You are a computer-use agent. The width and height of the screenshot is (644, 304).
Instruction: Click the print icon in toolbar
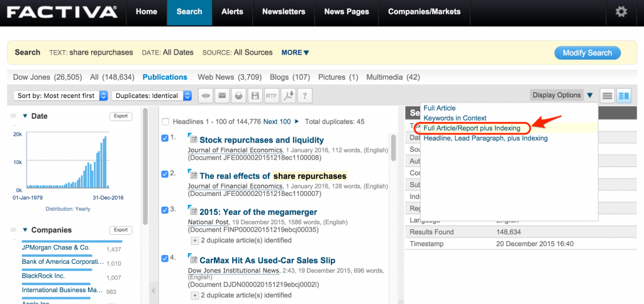point(238,96)
